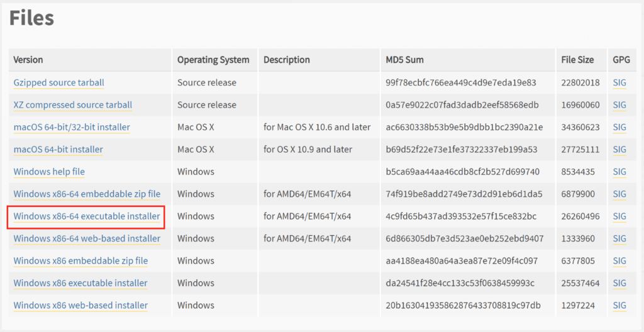
Task: Select MD5 sum aa4188ea480a64a3ea87e72e09f4c097
Action: point(462,260)
